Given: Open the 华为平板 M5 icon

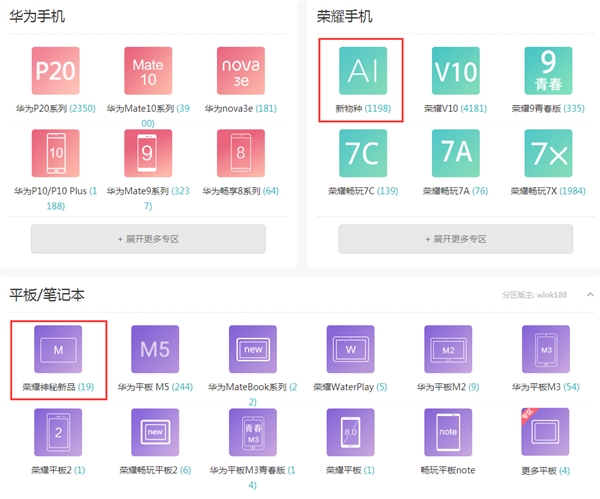Looking at the screenshot, I should tap(155, 349).
